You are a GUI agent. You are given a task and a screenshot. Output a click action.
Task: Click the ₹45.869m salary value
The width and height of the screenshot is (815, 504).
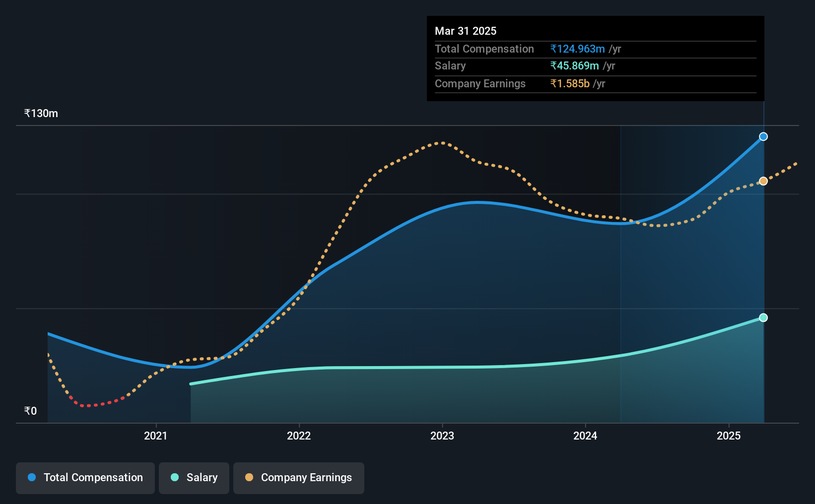[x=574, y=65]
